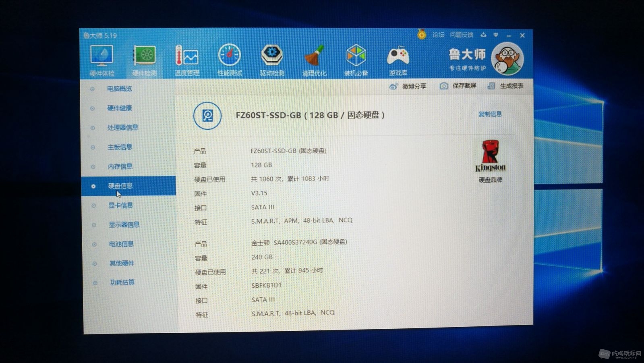Click 生成报表 to generate a report
The height and width of the screenshot is (363, 644).
pyautogui.click(x=505, y=86)
